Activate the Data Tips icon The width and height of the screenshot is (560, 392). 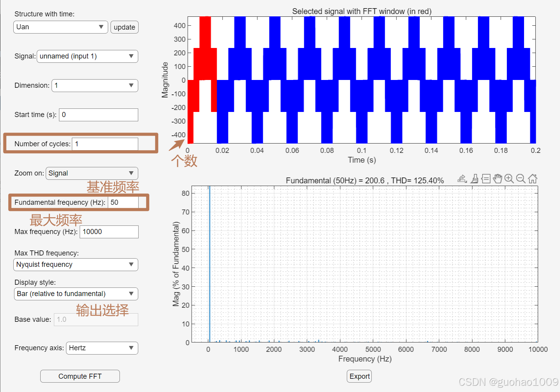coord(486,179)
